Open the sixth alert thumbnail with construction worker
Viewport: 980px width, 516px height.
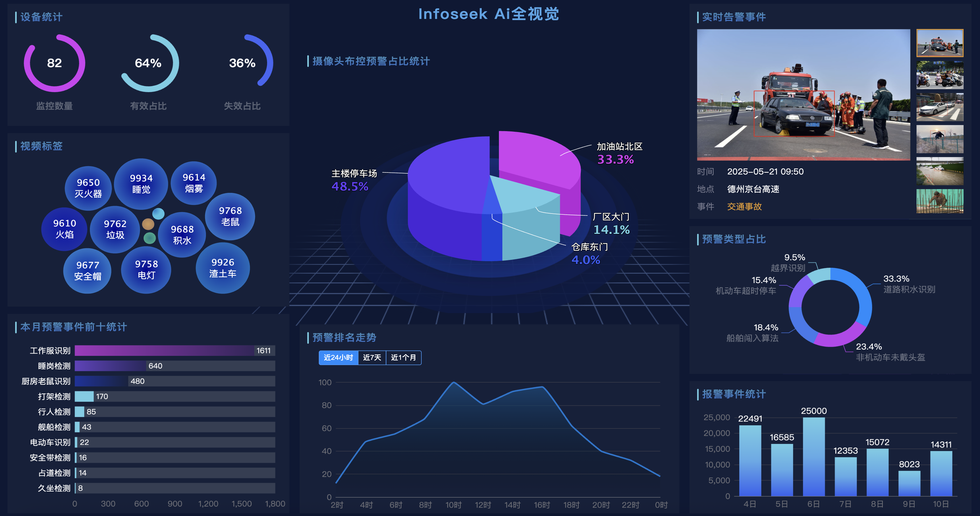click(940, 201)
